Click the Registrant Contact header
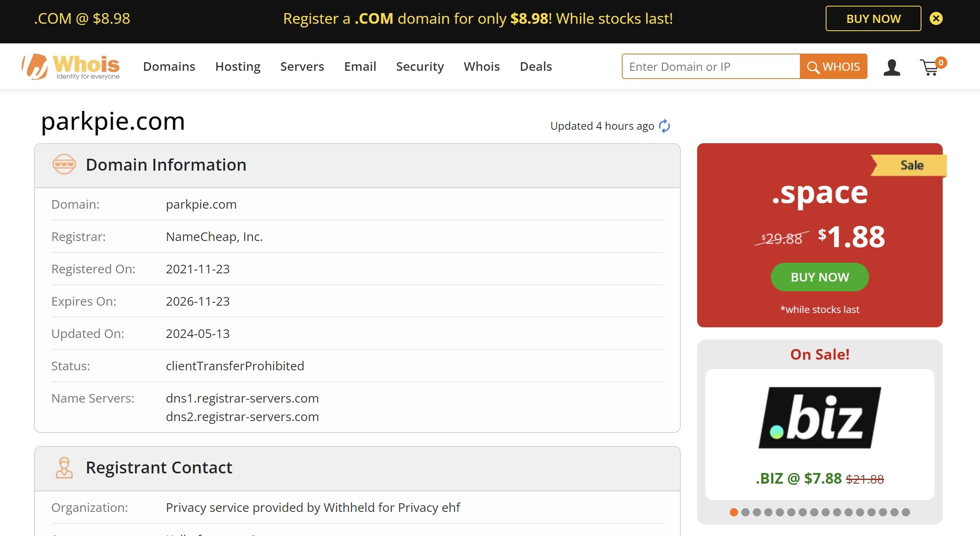The height and width of the screenshot is (536, 980). [159, 468]
